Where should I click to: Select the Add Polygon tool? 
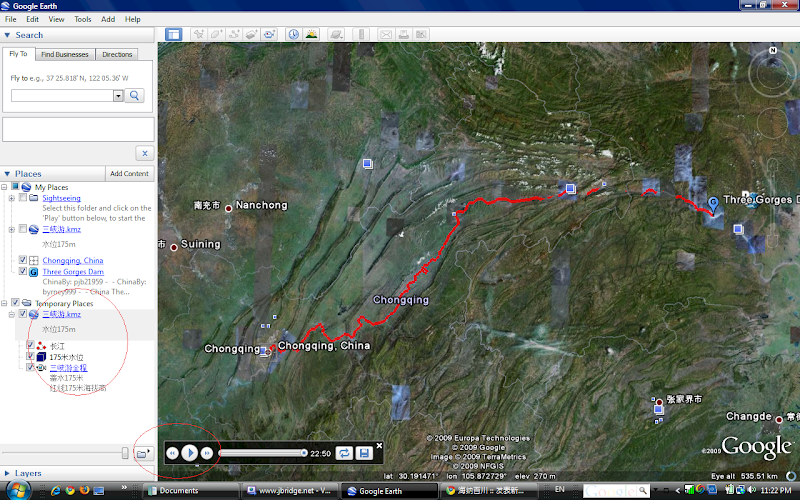point(216,35)
